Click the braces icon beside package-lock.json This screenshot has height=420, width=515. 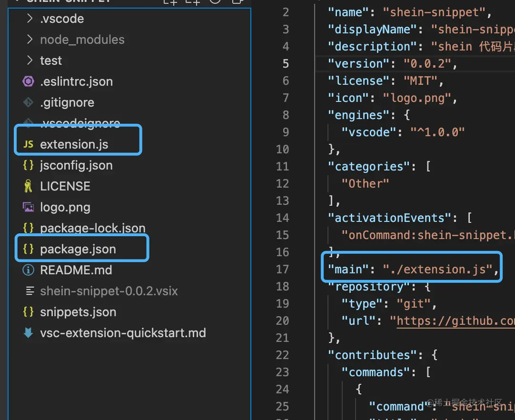point(28,228)
